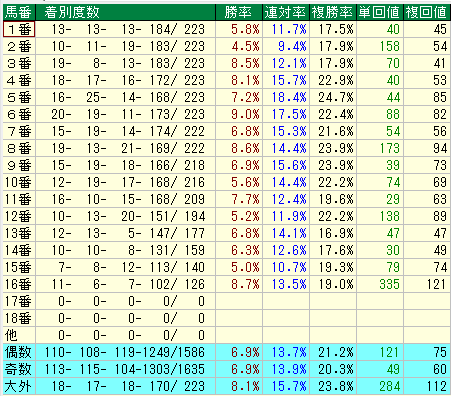
Task: Click the 11- 6- 7- 102/ 126 record cell
Action: coord(125,284)
